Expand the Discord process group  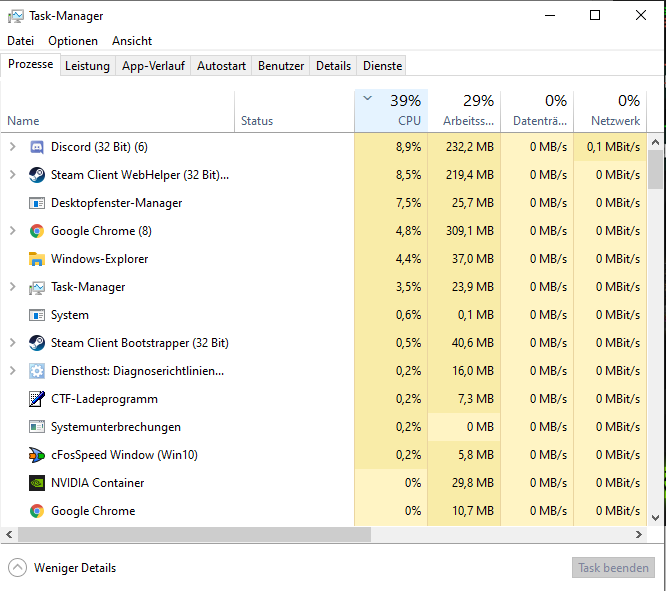(13, 147)
